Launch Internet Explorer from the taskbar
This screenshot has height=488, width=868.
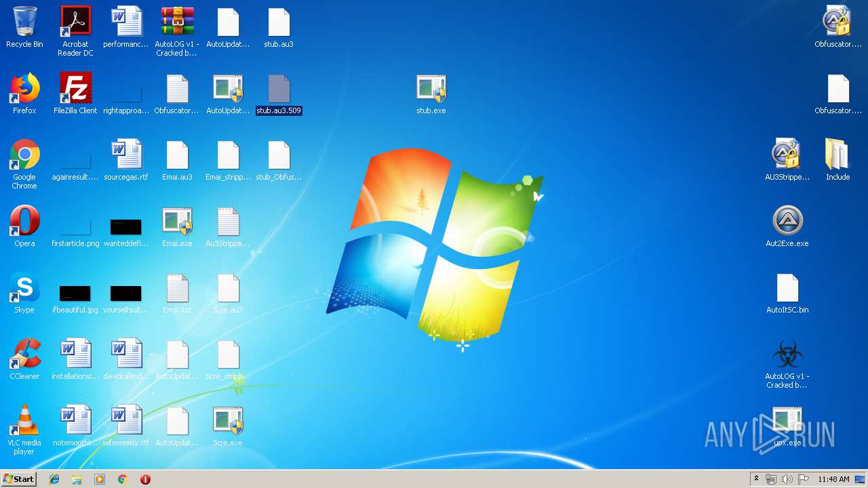[x=54, y=479]
